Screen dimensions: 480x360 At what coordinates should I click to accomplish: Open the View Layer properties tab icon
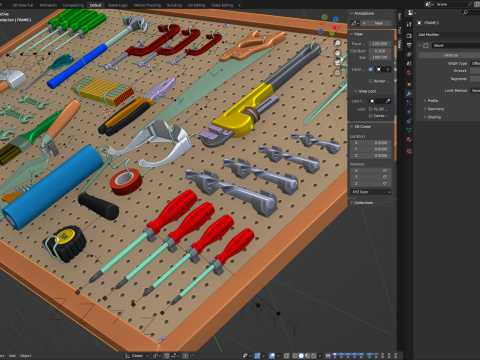(409, 54)
